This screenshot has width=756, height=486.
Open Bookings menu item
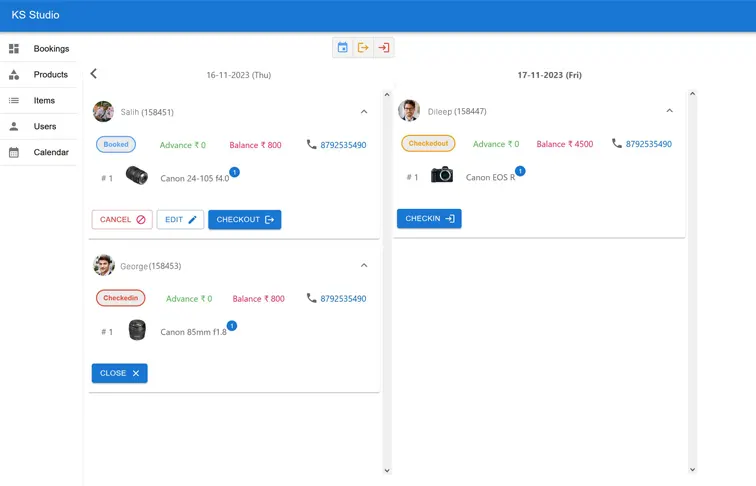(39, 49)
